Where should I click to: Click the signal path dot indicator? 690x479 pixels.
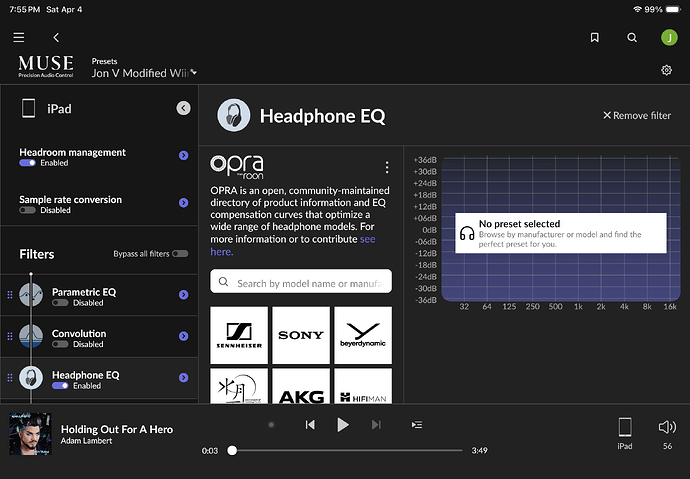(x=271, y=424)
